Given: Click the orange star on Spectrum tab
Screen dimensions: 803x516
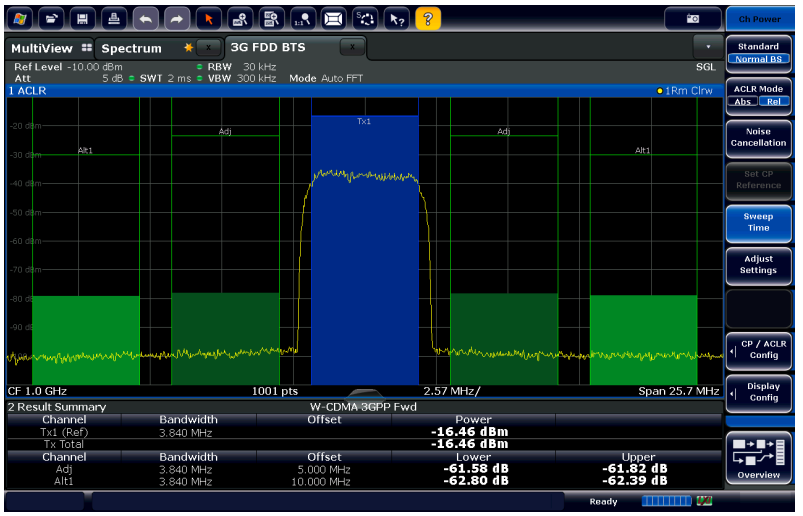Looking at the screenshot, I should point(188,48).
